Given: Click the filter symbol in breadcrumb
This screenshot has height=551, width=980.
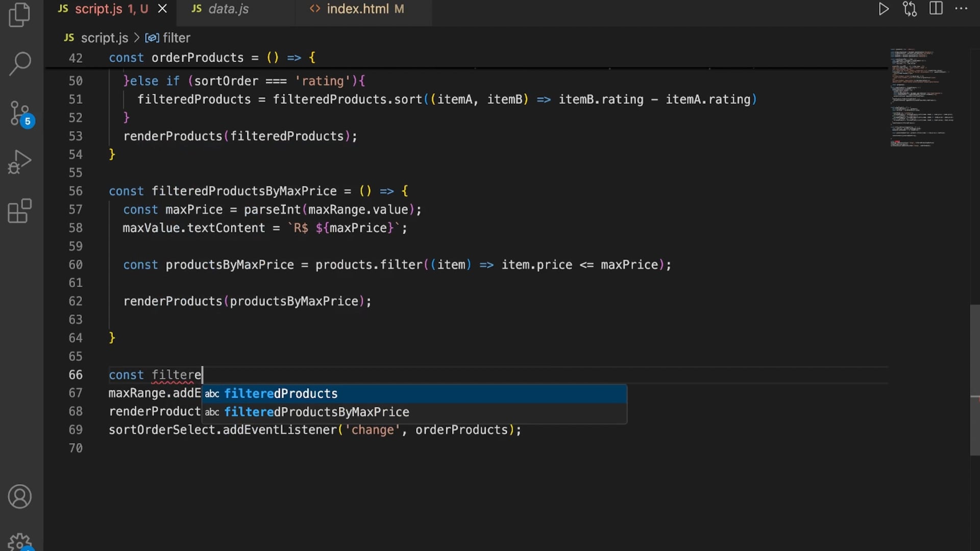Looking at the screenshot, I should pyautogui.click(x=167, y=38).
